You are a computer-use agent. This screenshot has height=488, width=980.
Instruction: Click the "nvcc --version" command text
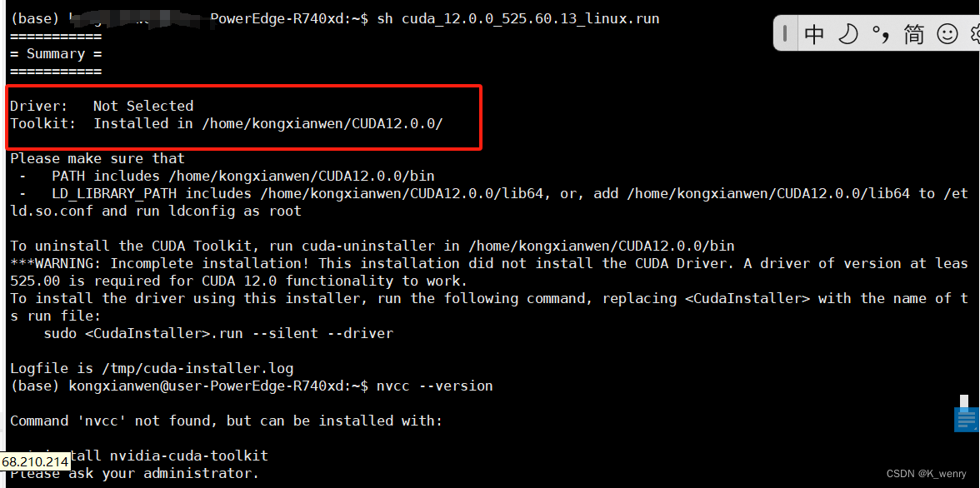[434, 386]
